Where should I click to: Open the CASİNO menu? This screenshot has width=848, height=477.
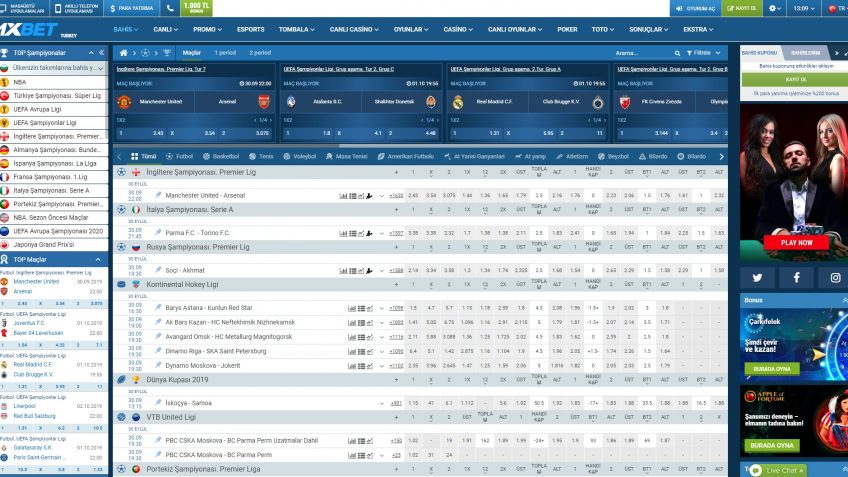[x=458, y=30]
